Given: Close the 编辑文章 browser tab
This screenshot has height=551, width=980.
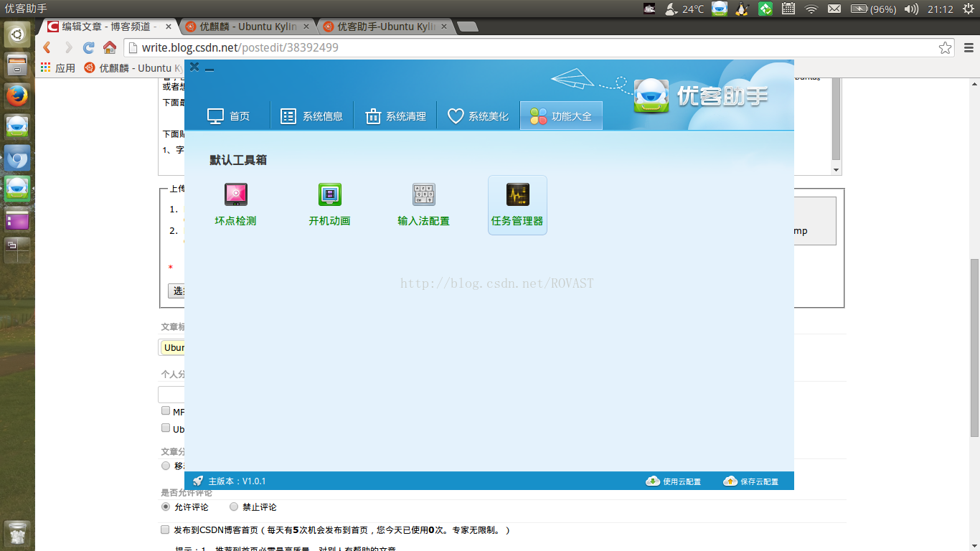Looking at the screenshot, I should tap(169, 27).
